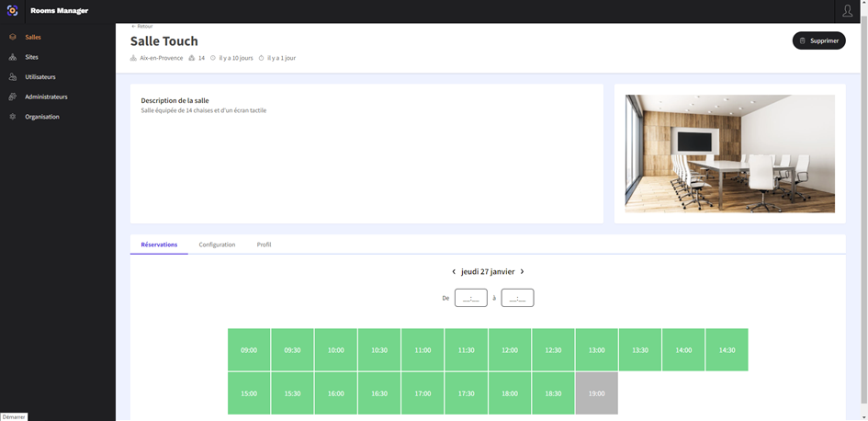The width and height of the screenshot is (868, 421).
Task: Click the 'à' end time field
Action: 517,298
